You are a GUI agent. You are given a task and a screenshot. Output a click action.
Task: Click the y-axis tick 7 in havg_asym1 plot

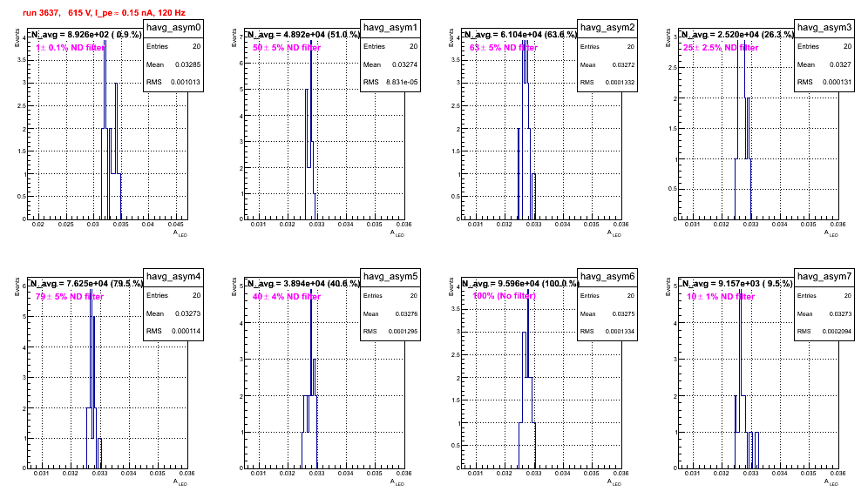[241, 37]
